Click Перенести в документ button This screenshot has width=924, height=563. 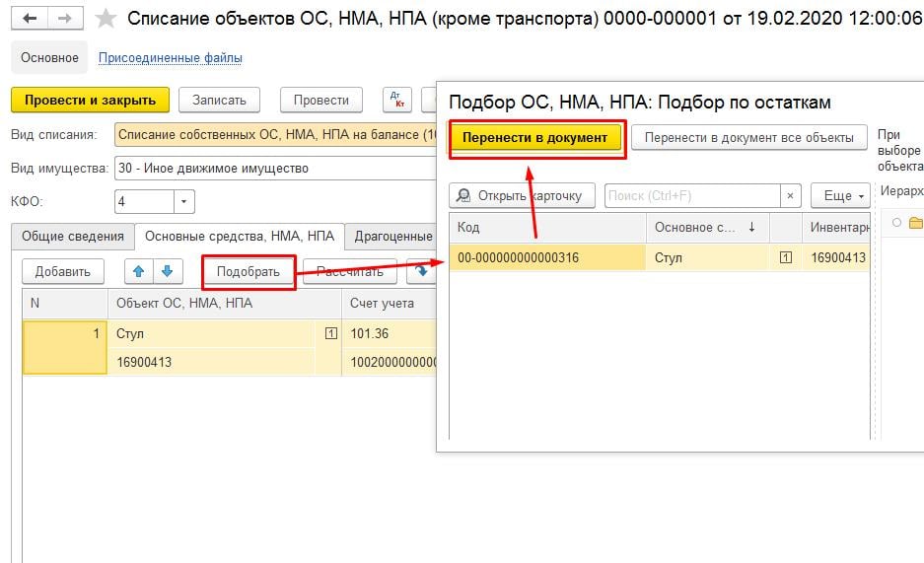click(535, 138)
